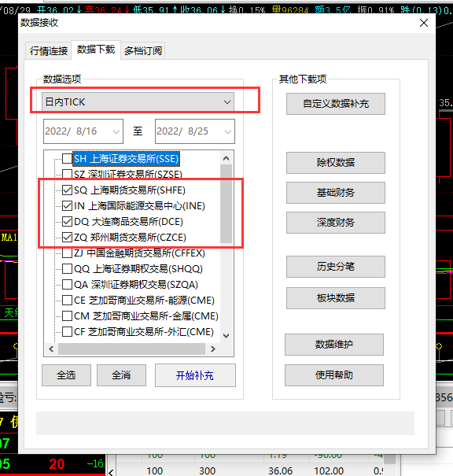Image resolution: width=453 pixels, height=476 pixels.
Task: Click the list's horizontal scroll-left arrow
Action: pyautogui.click(x=51, y=349)
